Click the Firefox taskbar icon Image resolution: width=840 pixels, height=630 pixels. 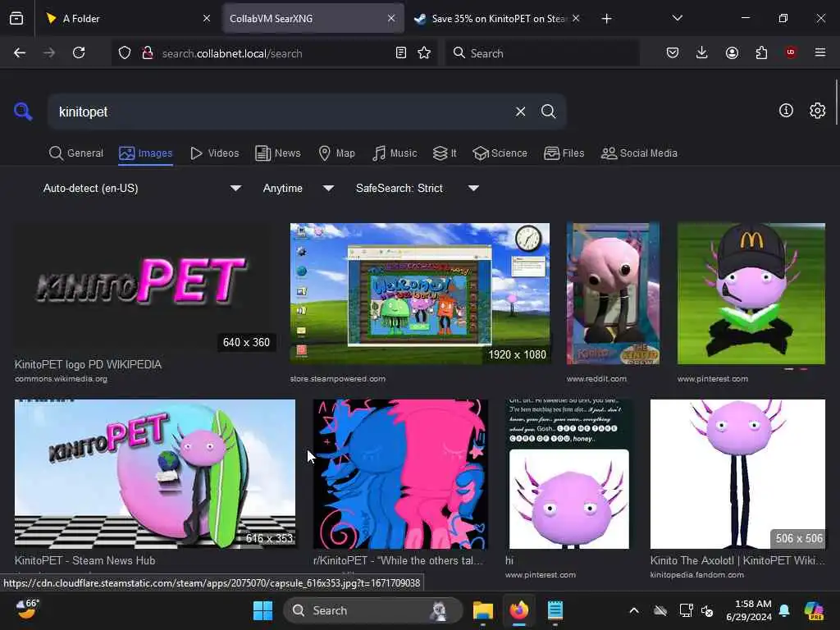pos(518,610)
